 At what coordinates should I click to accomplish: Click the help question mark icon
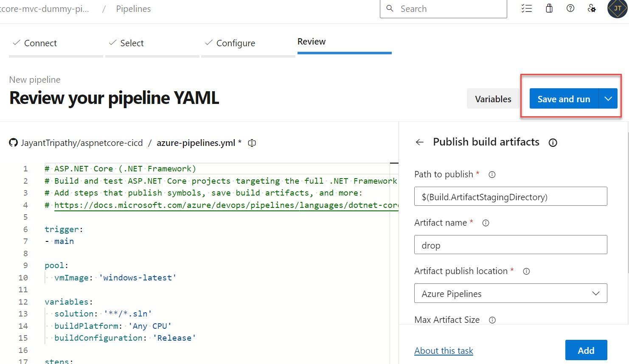pyautogui.click(x=570, y=8)
